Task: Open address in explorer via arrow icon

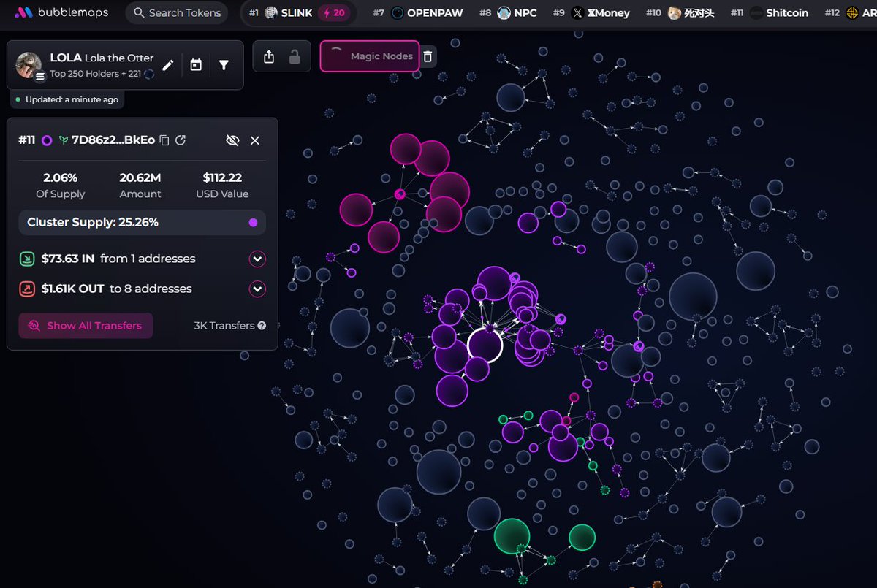Action: click(181, 140)
